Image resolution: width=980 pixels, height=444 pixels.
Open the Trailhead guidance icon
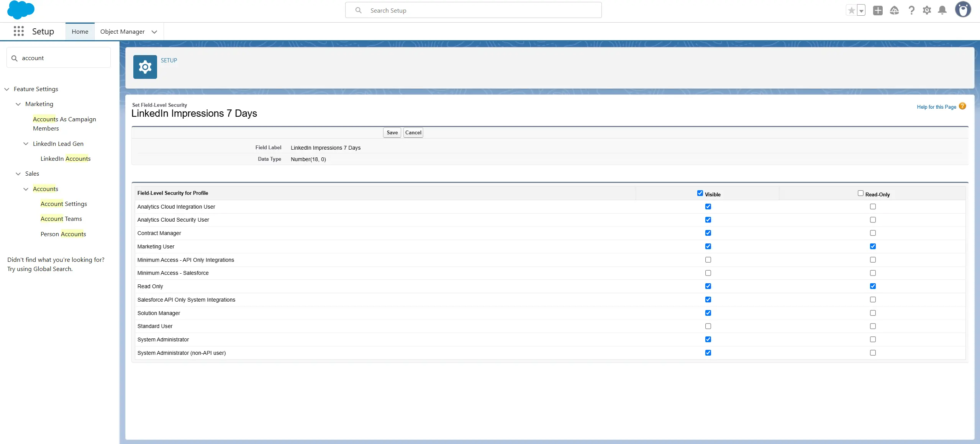point(894,10)
